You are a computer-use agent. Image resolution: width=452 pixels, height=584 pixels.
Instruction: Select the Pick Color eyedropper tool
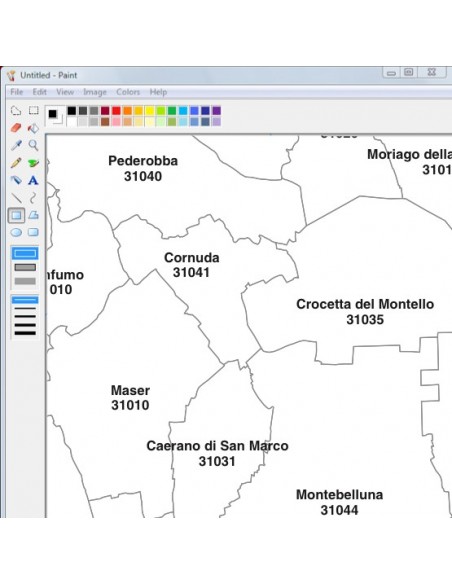16,145
